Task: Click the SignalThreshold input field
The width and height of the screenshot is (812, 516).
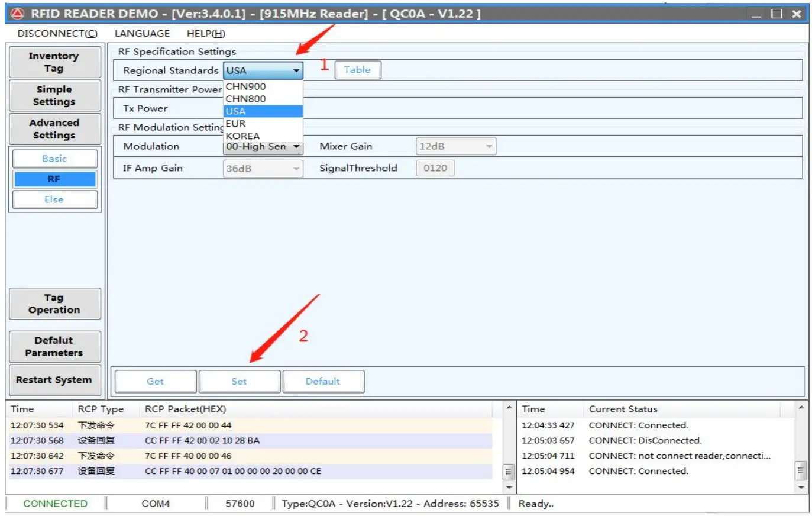Action: point(435,168)
